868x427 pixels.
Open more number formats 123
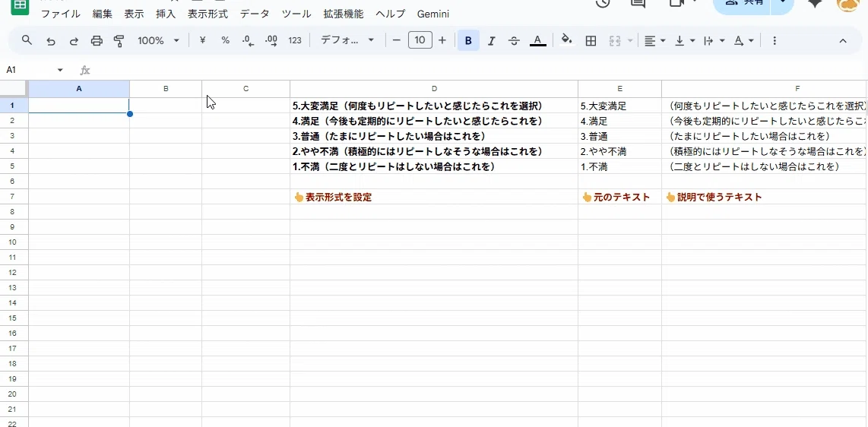(x=295, y=40)
